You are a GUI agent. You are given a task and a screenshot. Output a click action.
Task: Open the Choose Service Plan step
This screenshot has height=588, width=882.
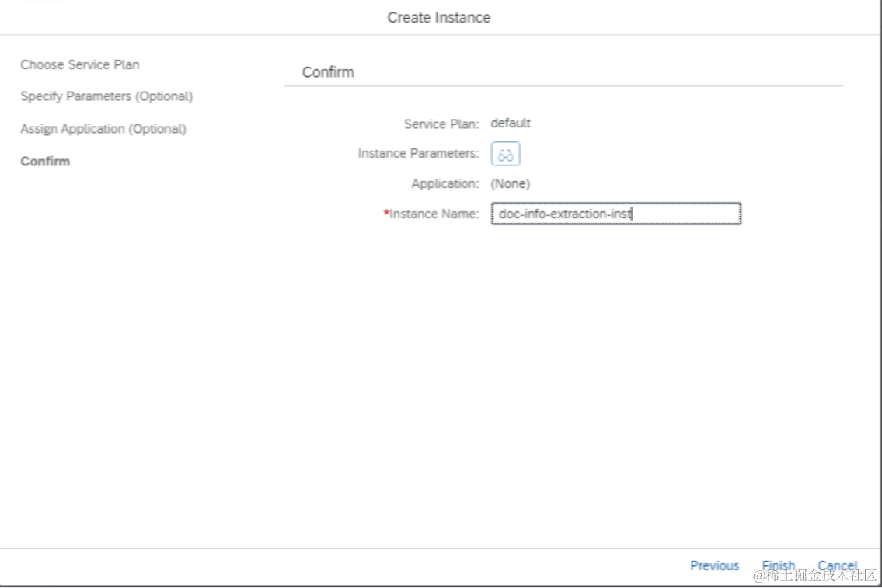point(80,64)
